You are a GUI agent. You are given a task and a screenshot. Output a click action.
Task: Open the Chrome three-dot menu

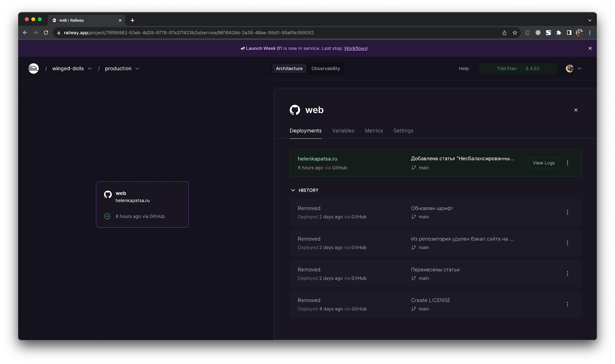590,33
